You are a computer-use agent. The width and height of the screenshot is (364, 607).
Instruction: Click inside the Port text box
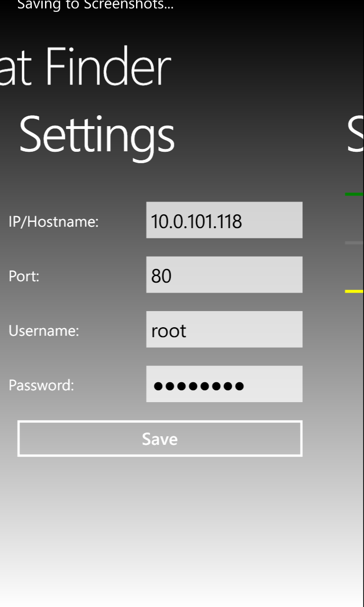(224, 275)
